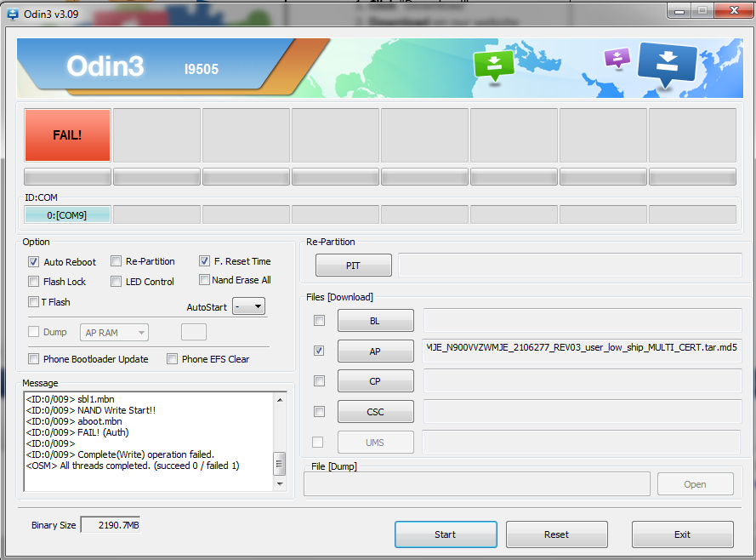The width and height of the screenshot is (756, 560).
Task: Click the File [Dump] path field
Action: [x=477, y=483]
